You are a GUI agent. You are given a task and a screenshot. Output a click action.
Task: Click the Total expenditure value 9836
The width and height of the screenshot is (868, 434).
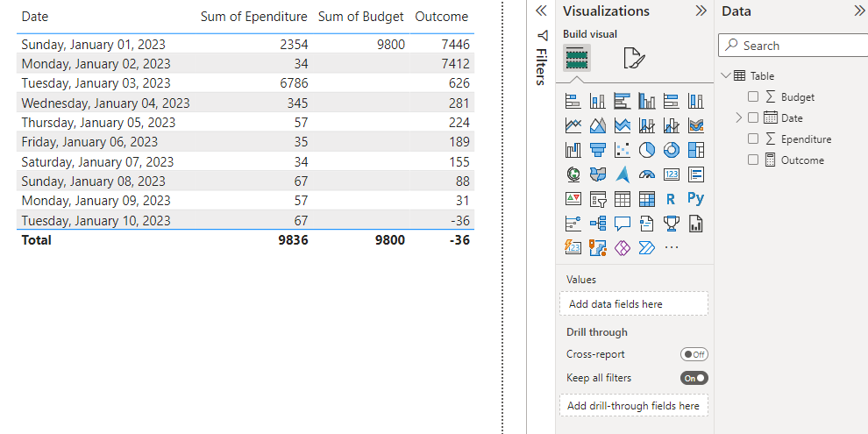[293, 239]
